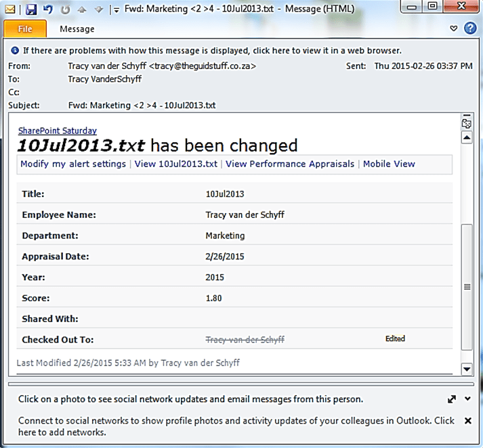Click the Redo icon in the quick access toolbar
This screenshot has width=483, height=448.
pos(65,9)
